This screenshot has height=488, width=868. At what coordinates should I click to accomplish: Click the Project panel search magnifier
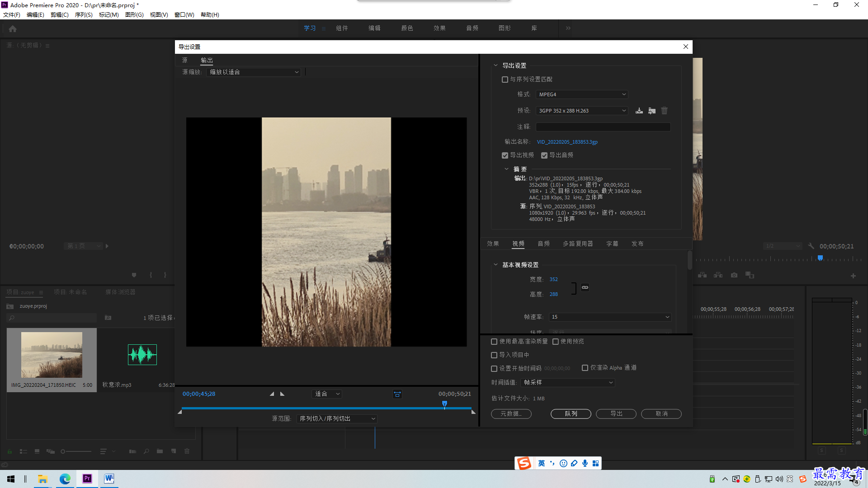pyautogui.click(x=146, y=451)
